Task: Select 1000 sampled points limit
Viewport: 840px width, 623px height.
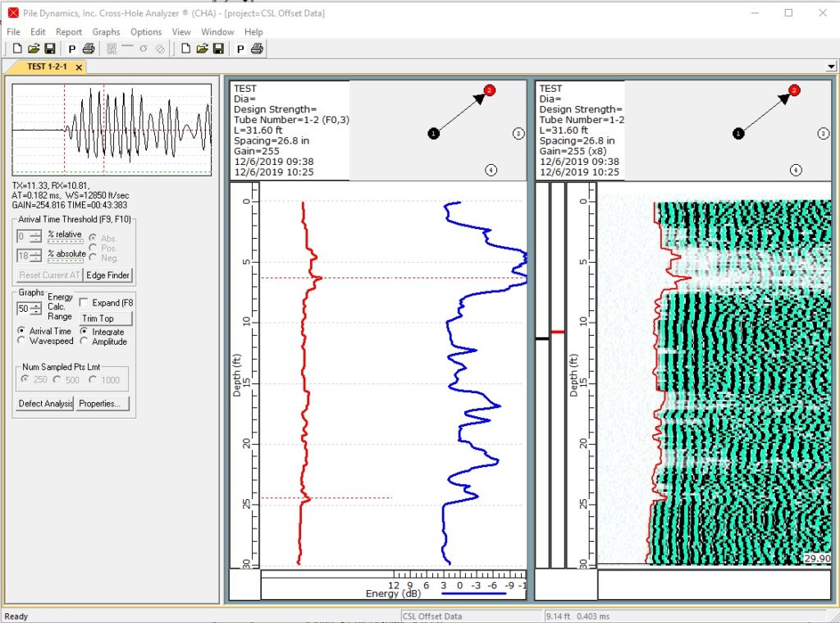Action: [93, 379]
